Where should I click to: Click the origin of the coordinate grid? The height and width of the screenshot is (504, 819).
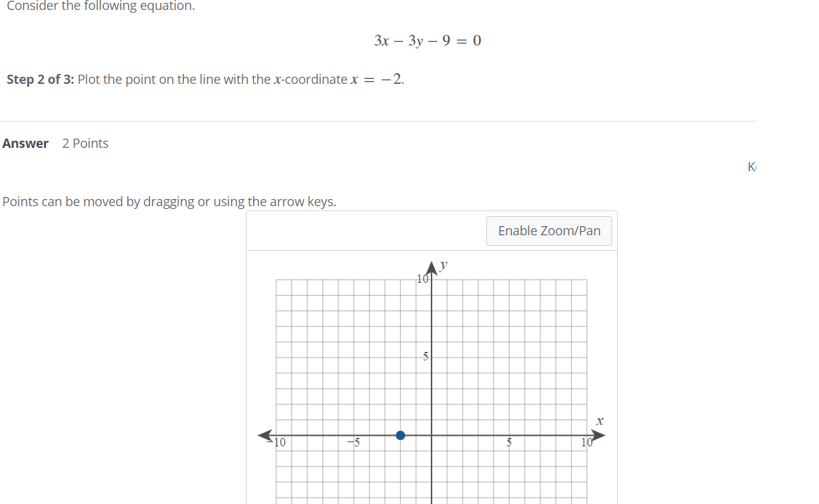tap(432, 435)
